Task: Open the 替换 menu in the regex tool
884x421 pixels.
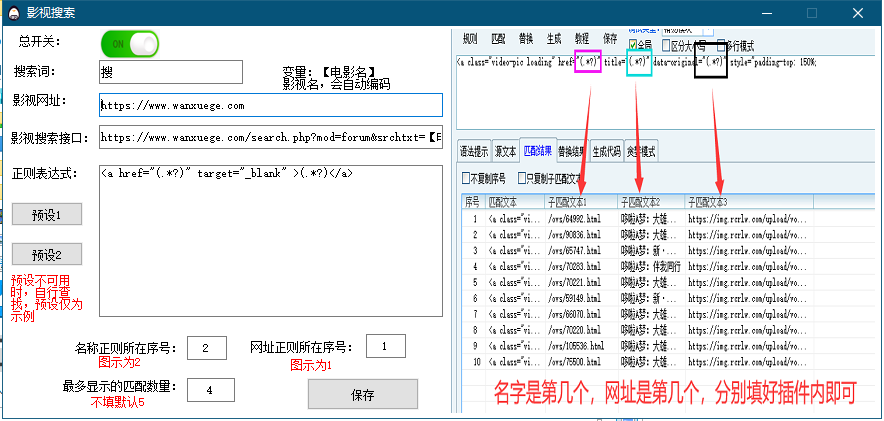Action: (526, 39)
